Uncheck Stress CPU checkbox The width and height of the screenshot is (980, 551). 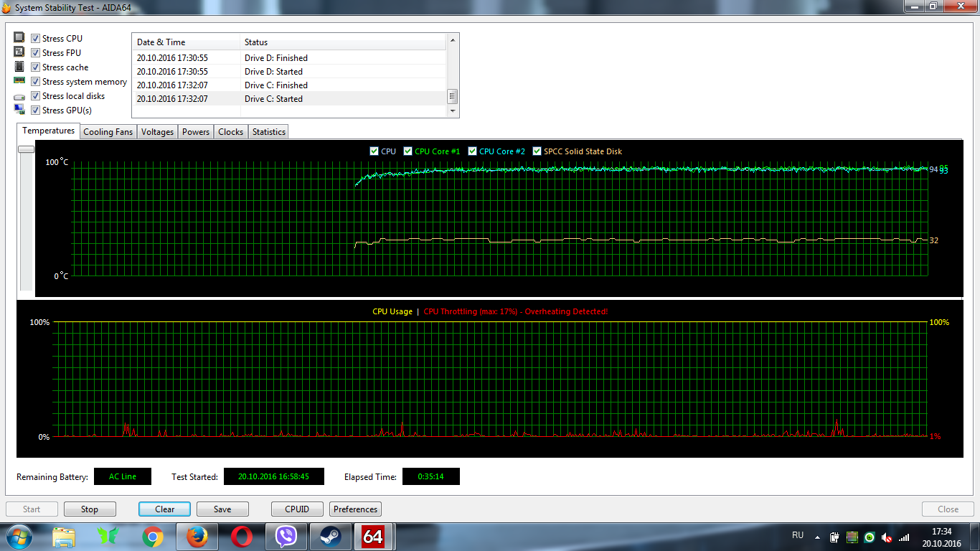35,39
